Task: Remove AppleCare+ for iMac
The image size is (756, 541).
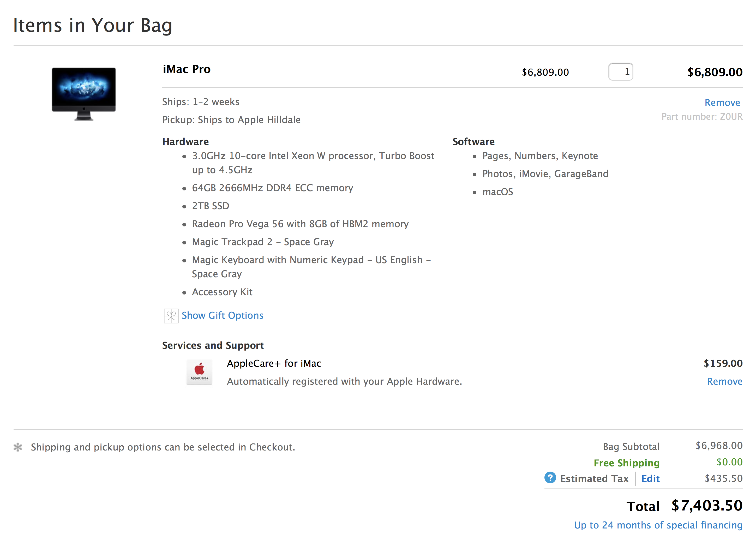Action: tap(725, 381)
